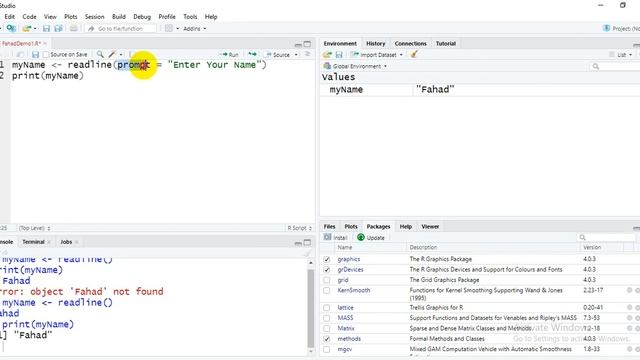Open the Plots menu
Viewport: 640px width, 360px height.
pyautogui.click(x=71, y=17)
